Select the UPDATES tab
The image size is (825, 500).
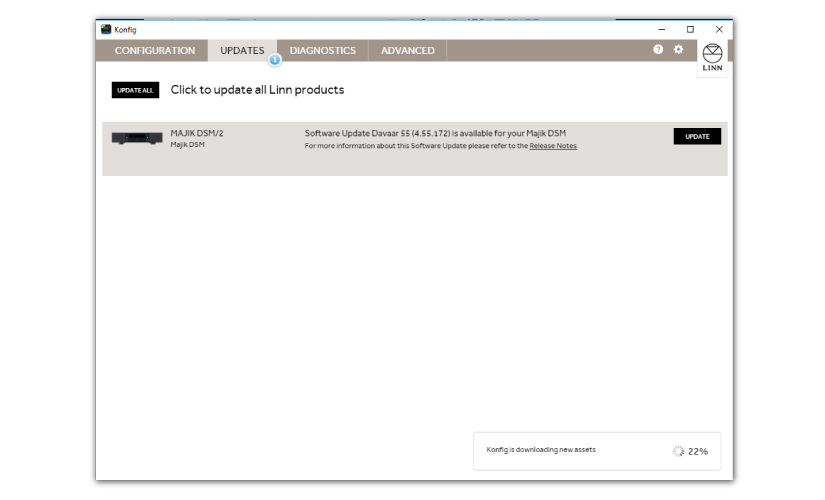[x=242, y=51]
